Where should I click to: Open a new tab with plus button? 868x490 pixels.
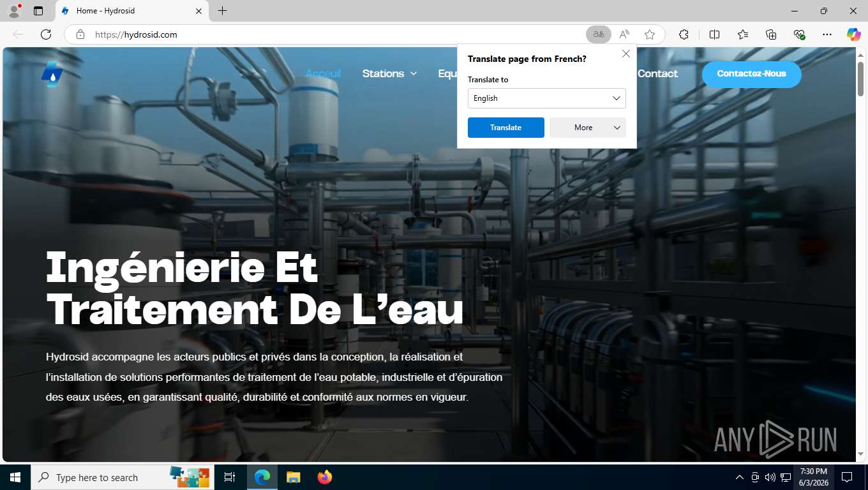pyautogui.click(x=222, y=11)
